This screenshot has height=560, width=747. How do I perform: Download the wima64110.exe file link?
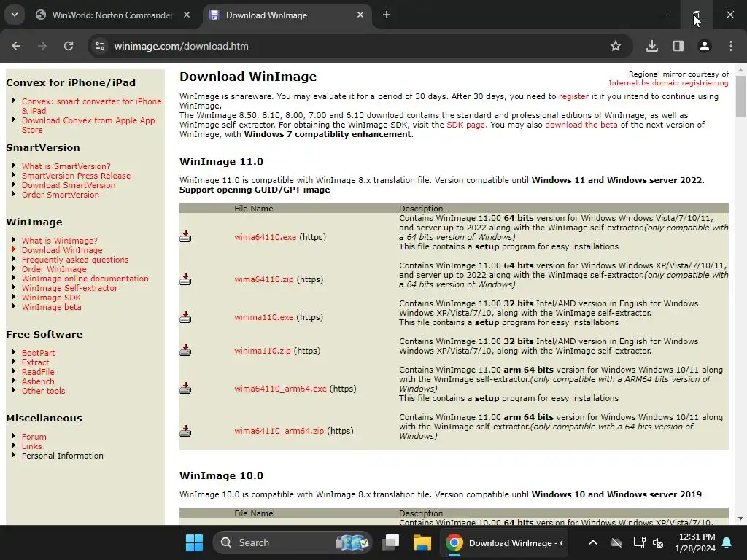coord(265,237)
